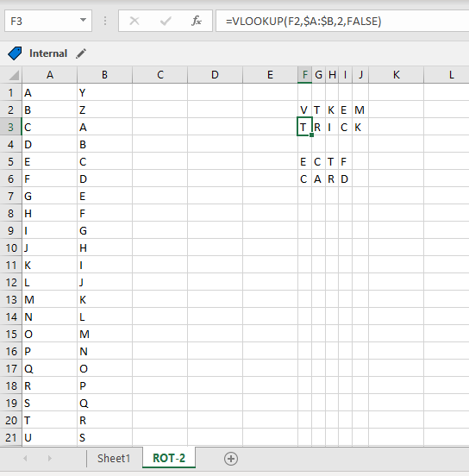Screen dimensions: 469x476
Task: Add a new sheet with the plus icon
Action: coord(231,459)
